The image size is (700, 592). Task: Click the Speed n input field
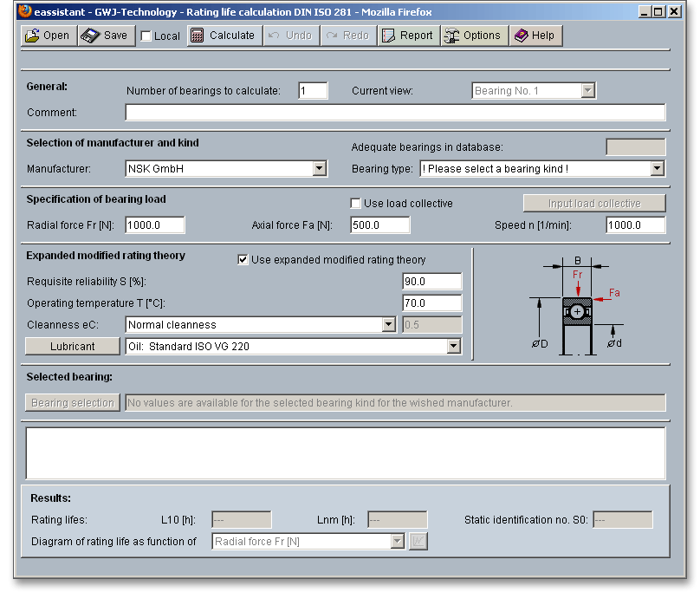click(x=636, y=225)
